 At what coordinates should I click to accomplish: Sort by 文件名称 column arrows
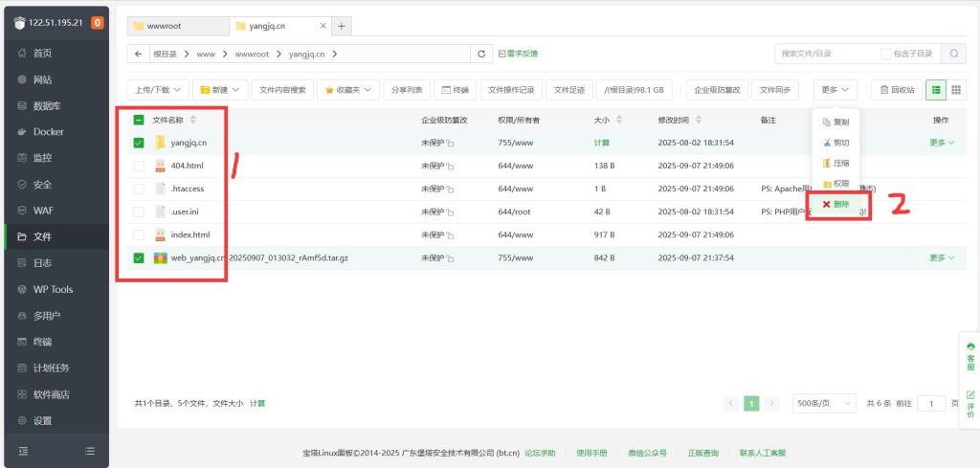pyautogui.click(x=193, y=120)
